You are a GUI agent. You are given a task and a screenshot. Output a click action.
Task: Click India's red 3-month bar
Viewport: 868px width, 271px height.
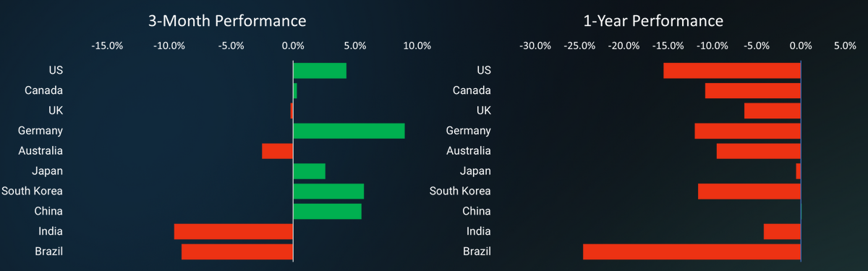coord(234,231)
